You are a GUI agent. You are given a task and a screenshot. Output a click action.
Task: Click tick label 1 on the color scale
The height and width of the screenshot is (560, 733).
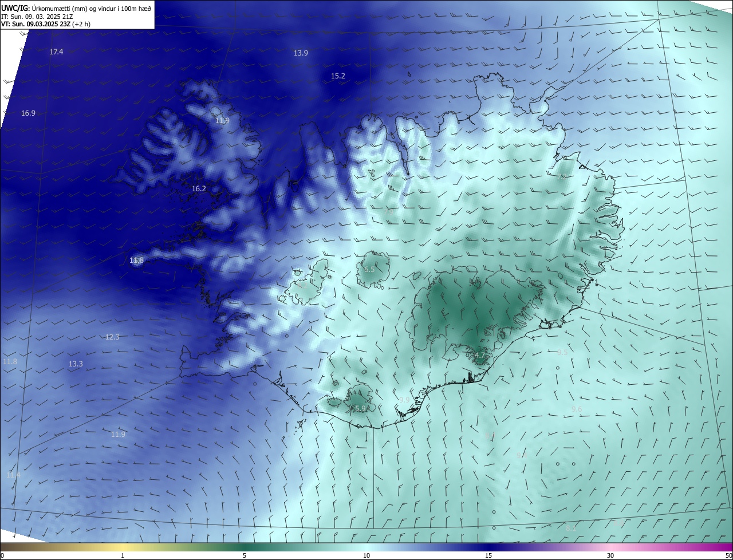[123, 556]
